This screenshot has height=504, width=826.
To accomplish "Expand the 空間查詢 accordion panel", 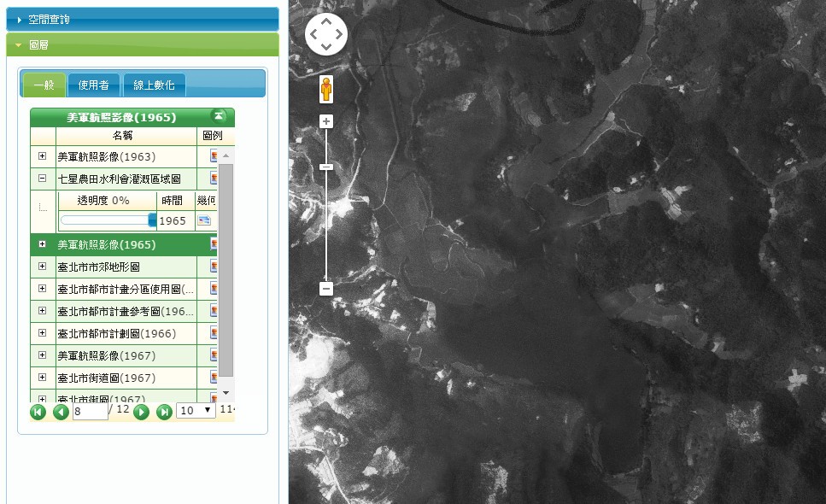I will tap(142, 19).
